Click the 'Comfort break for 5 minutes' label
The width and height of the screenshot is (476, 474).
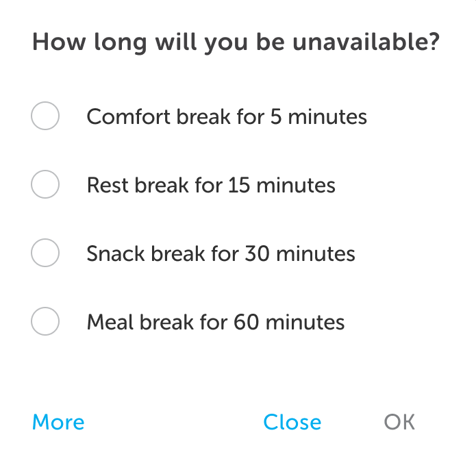point(226,117)
